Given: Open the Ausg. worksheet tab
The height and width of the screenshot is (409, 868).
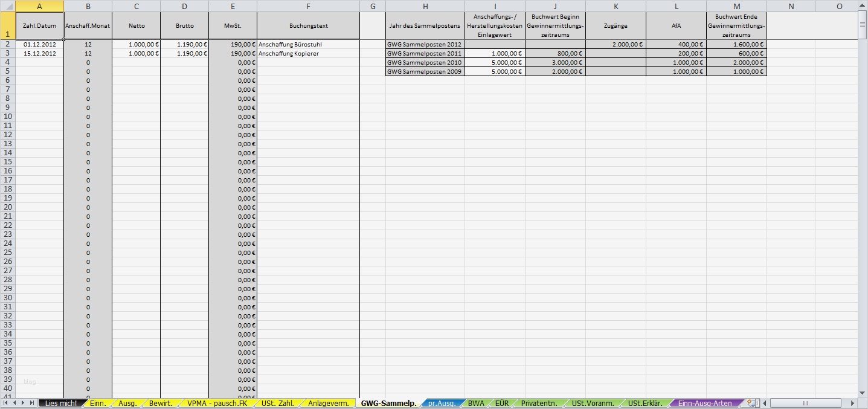Looking at the screenshot, I should tap(128, 402).
